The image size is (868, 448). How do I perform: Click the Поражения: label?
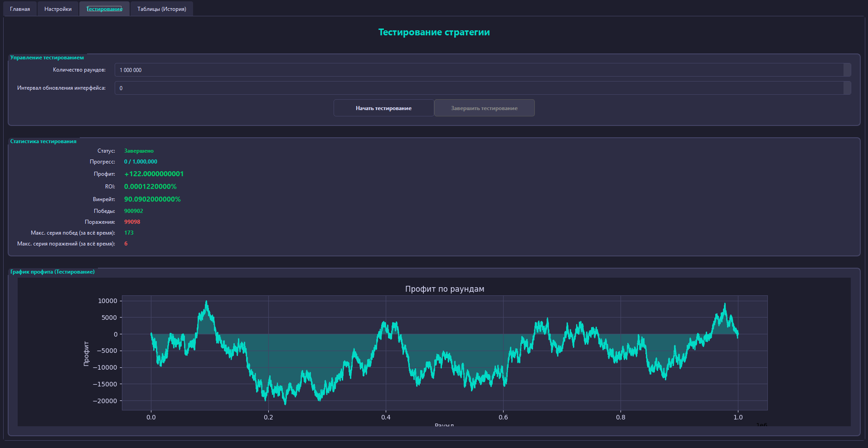click(x=100, y=222)
